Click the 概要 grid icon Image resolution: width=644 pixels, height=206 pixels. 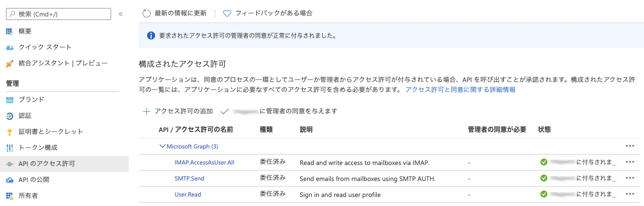point(10,31)
